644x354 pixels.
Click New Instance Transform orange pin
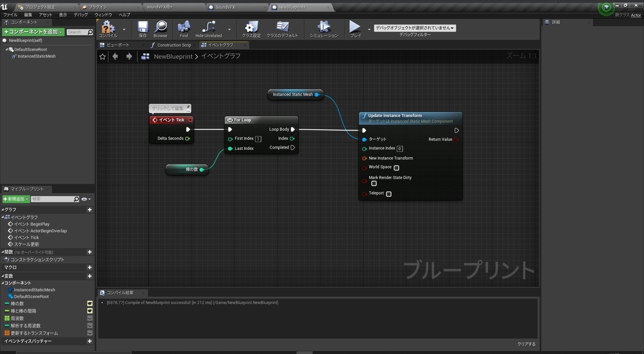click(x=364, y=158)
